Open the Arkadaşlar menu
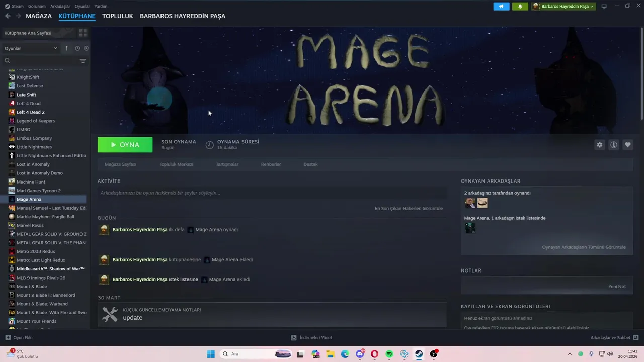 pyautogui.click(x=60, y=6)
